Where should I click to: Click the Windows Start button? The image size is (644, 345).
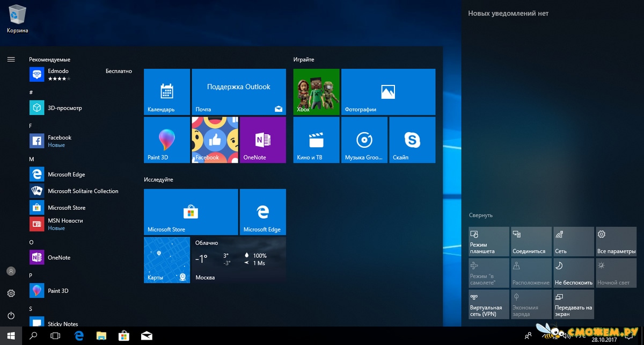(x=11, y=336)
